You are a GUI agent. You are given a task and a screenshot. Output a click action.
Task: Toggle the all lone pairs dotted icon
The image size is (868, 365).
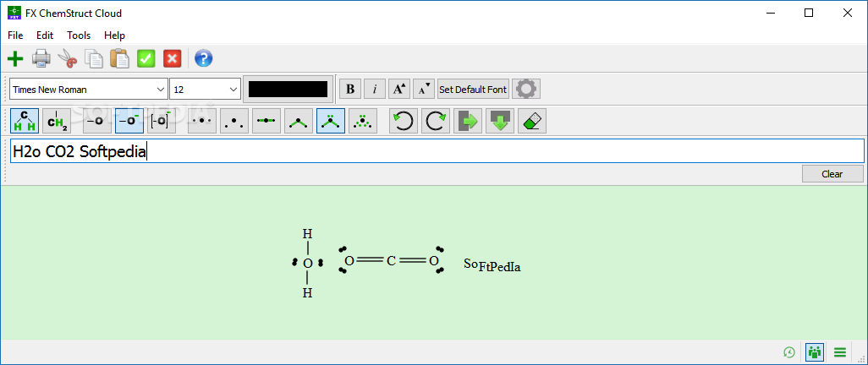[x=363, y=121]
